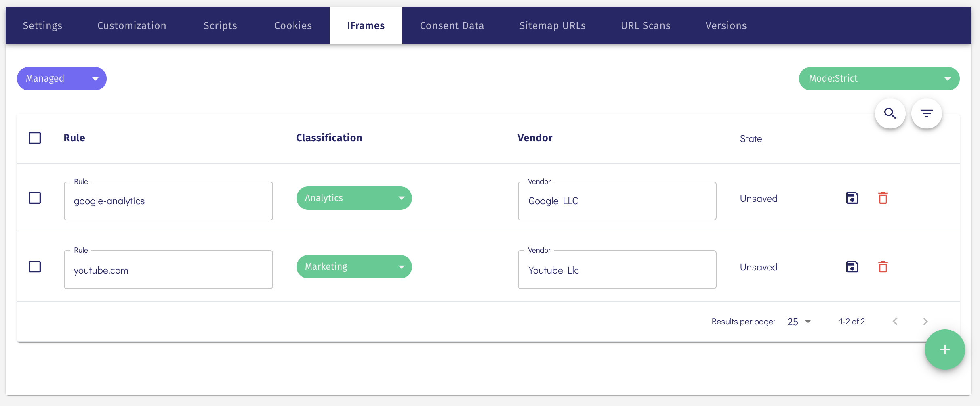
Task: Open the Managed dropdown
Action: (61, 78)
